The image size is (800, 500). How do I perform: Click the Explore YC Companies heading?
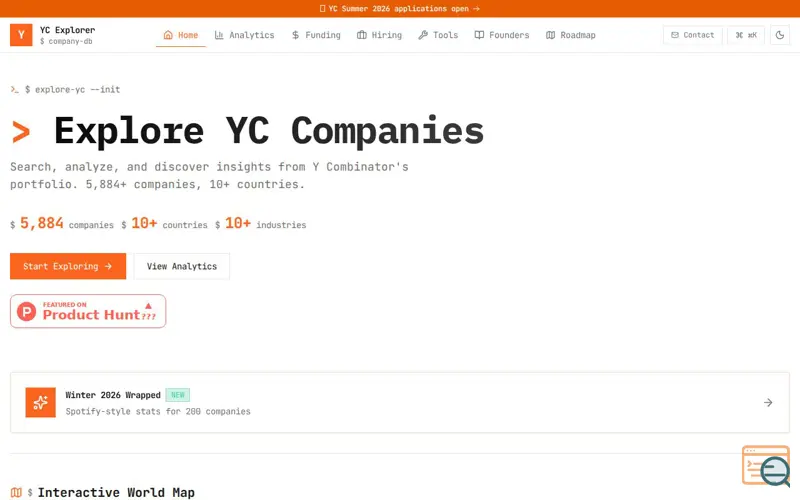pyautogui.click(x=269, y=131)
